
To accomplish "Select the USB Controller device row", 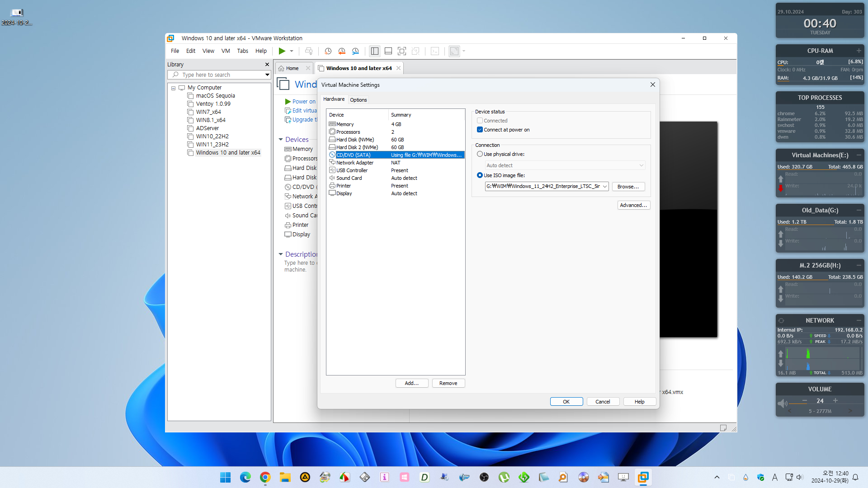I will coord(396,170).
